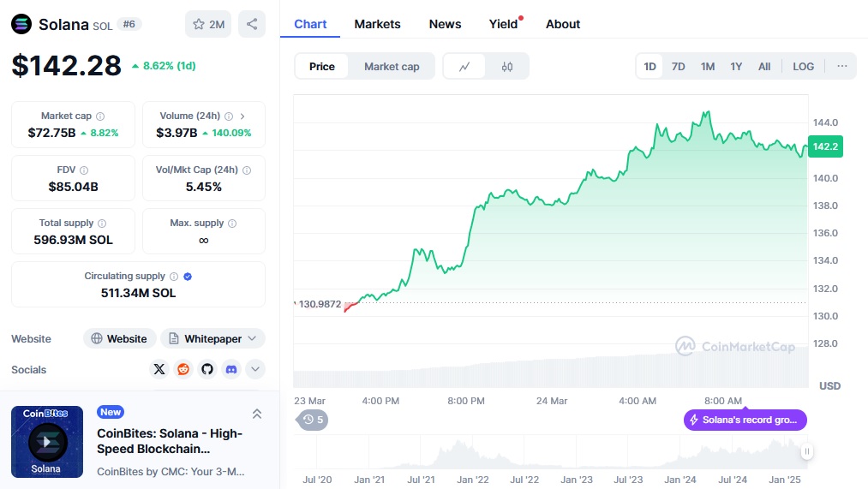Collapse the CoinBites panel with double chevron
Screen dimensions: 868x489
tap(257, 414)
